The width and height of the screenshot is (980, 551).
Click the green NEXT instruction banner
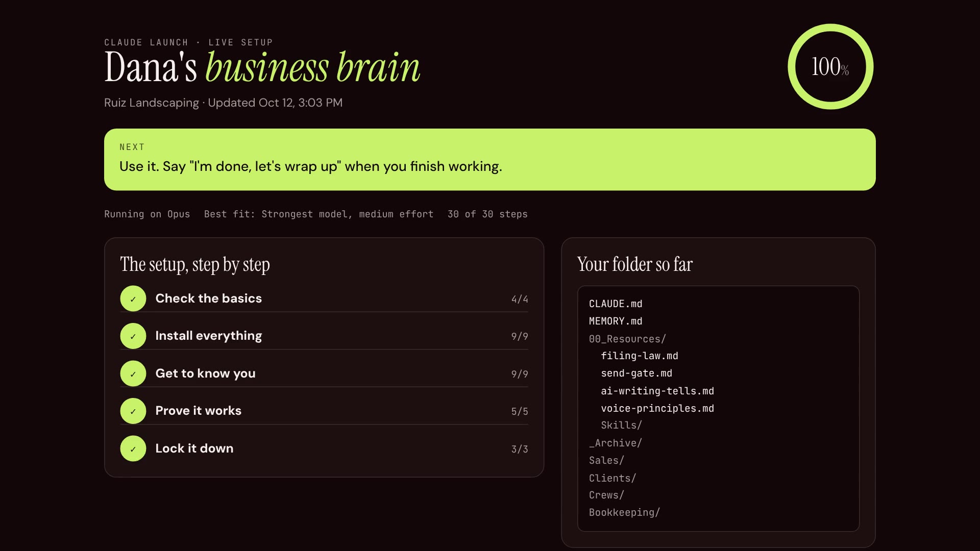[490, 160]
